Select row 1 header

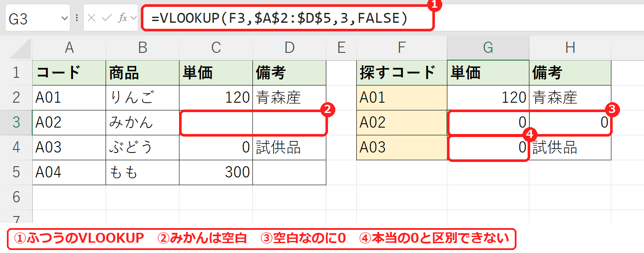[16, 73]
